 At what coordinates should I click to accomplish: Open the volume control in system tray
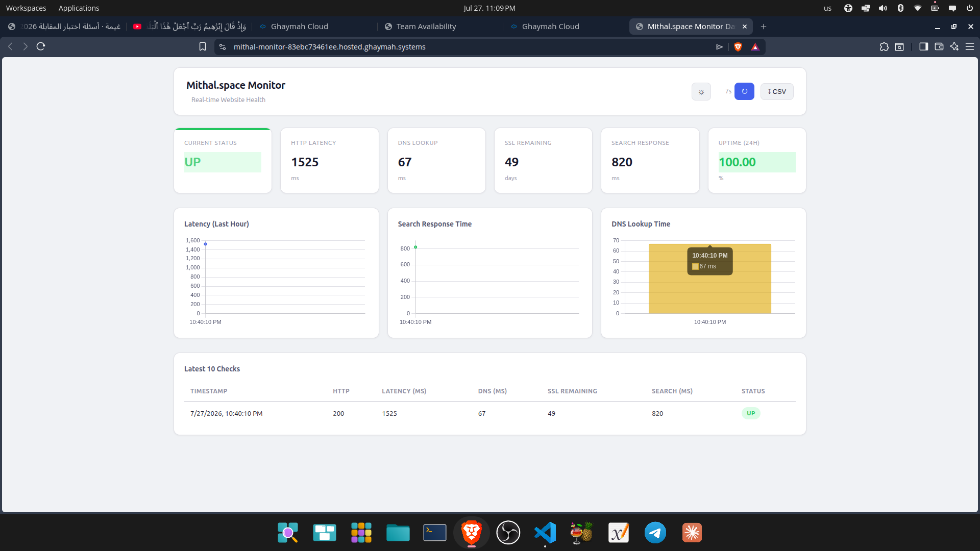(x=883, y=8)
